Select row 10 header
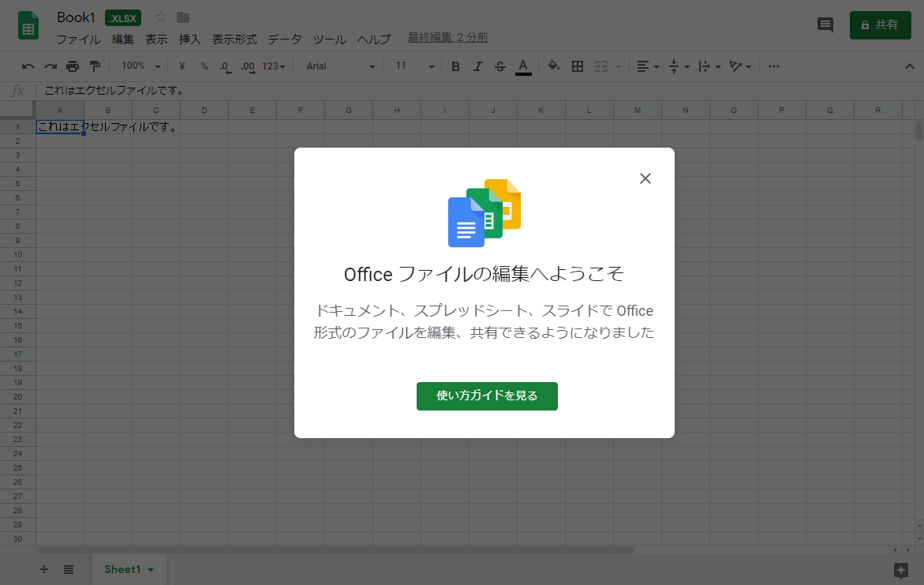 click(x=17, y=255)
